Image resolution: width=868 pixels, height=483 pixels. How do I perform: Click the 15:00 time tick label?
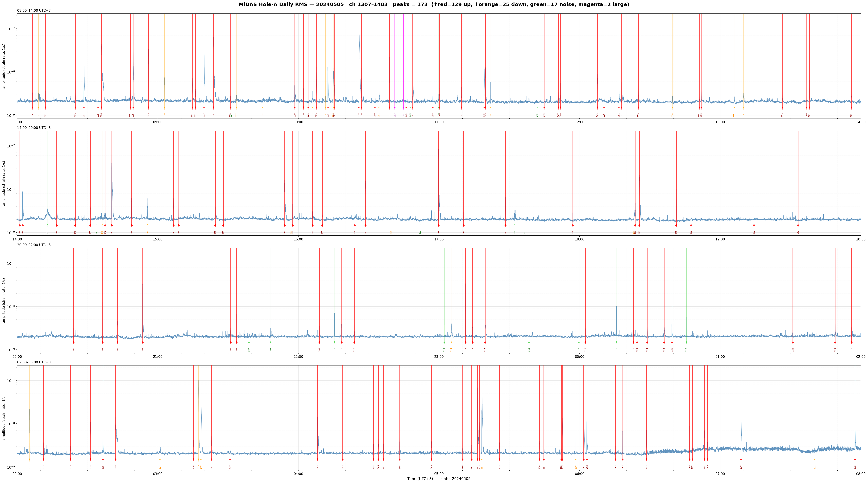pyautogui.click(x=158, y=239)
